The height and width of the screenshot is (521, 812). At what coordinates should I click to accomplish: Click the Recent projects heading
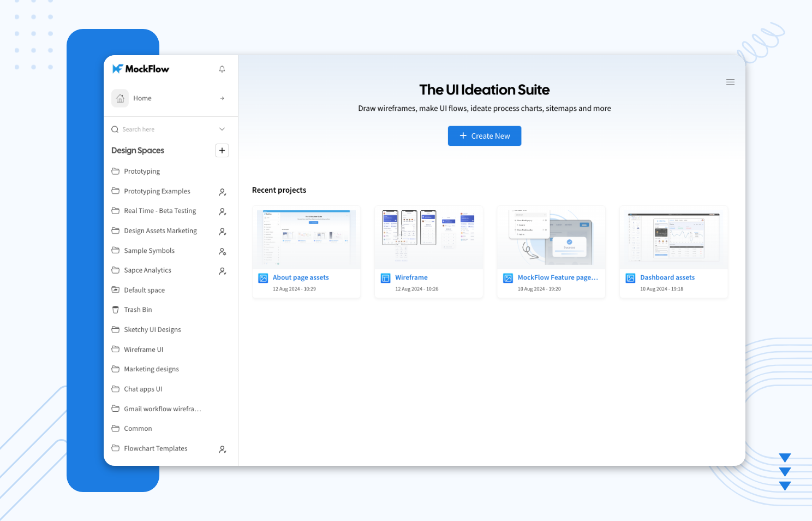pos(279,190)
